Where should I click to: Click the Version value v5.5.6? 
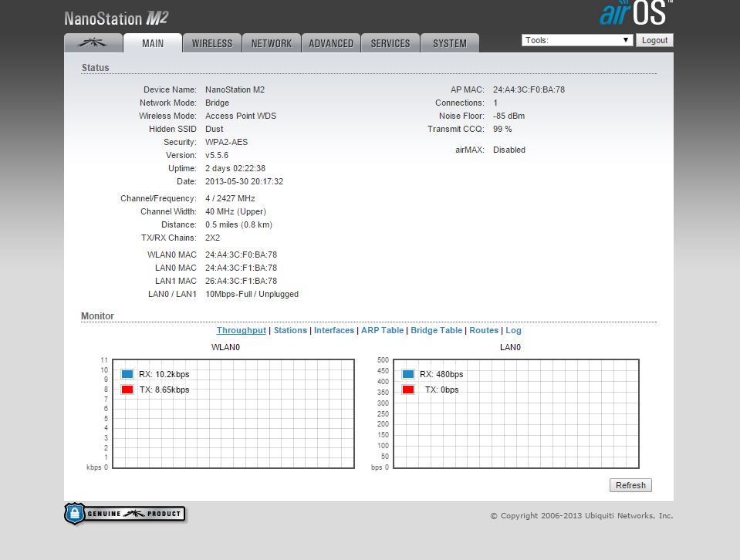tap(217, 155)
